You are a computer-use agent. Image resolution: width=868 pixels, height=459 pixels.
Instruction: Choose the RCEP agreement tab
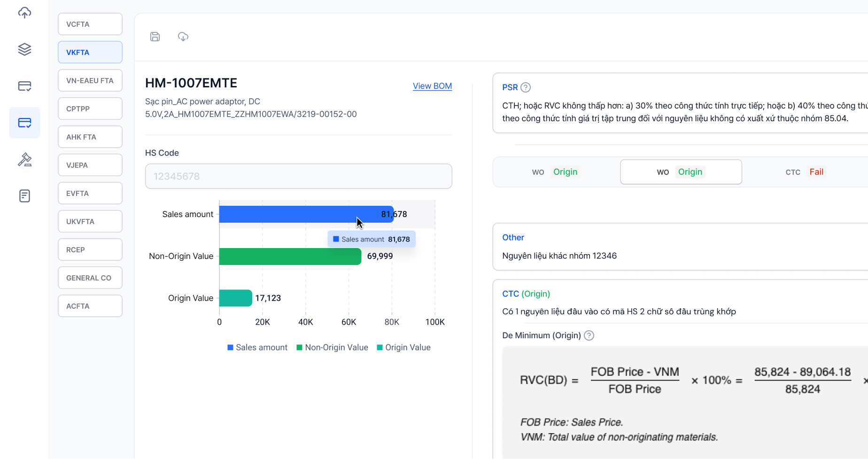[x=90, y=249]
